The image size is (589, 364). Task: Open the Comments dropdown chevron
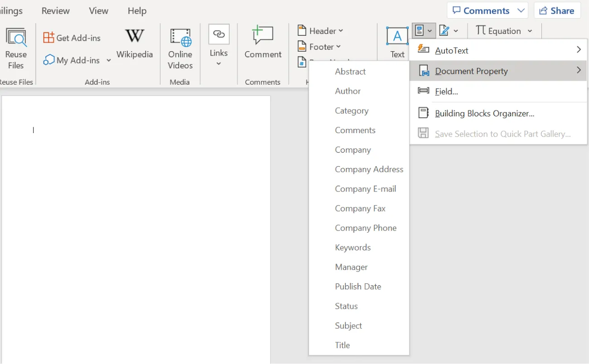click(522, 10)
